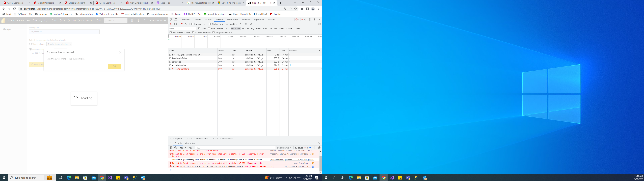Show the console sidebar icon
The height and width of the screenshot is (181, 644).
[x=171, y=148]
